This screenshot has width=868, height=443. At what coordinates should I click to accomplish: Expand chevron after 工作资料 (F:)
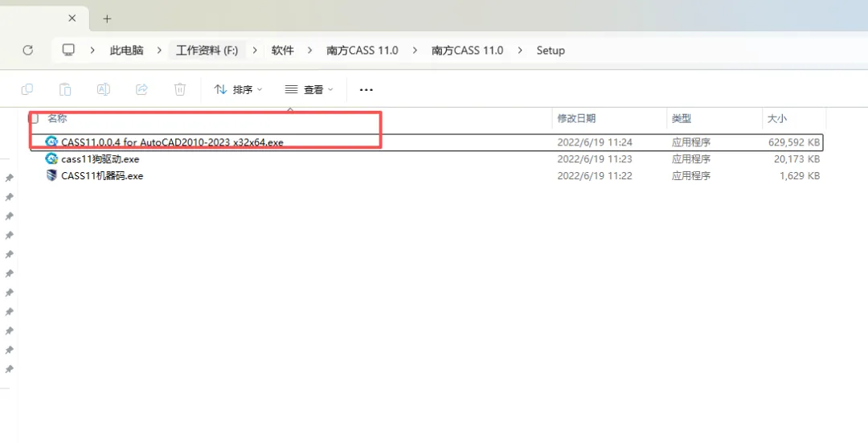click(x=255, y=51)
